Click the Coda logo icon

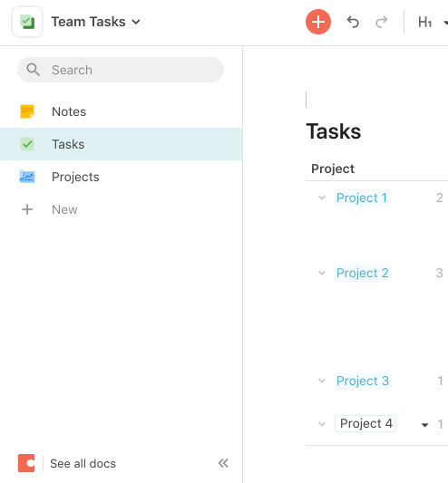[26, 463]
